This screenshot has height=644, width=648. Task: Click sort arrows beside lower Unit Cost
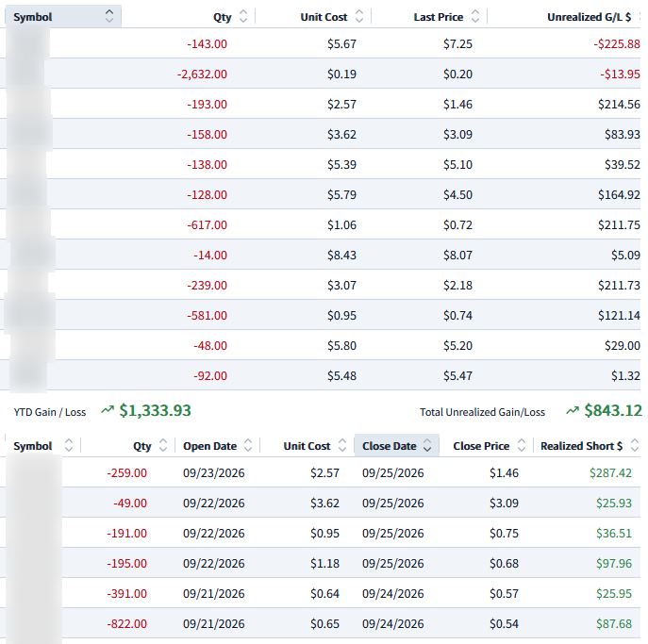click(x=342, y=445)
